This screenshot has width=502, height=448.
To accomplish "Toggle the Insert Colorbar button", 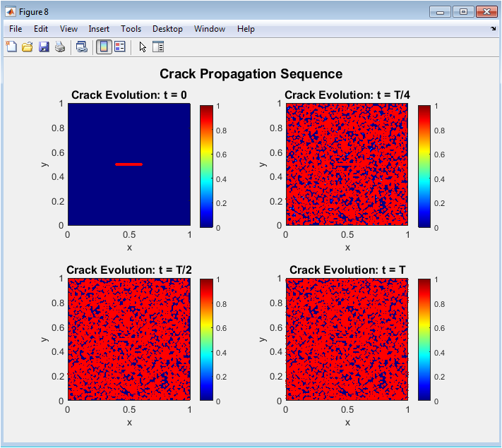I will click(x=104, y=47).
